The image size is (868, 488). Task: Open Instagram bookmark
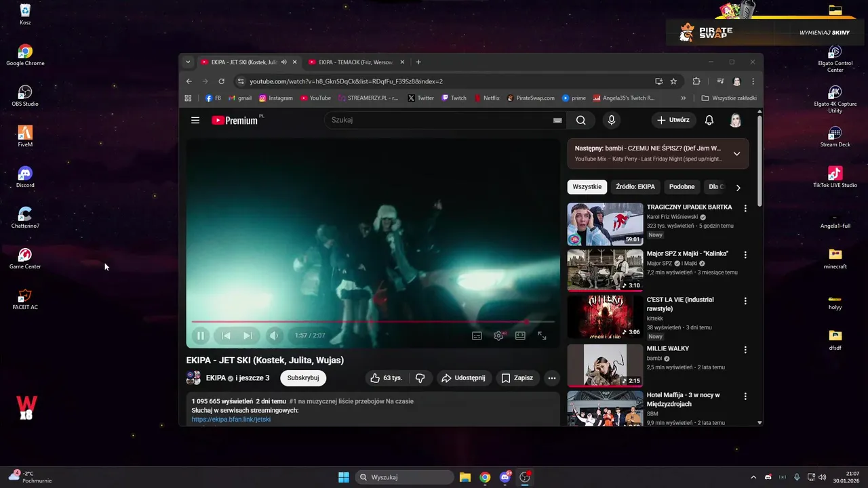coord(276,98)
